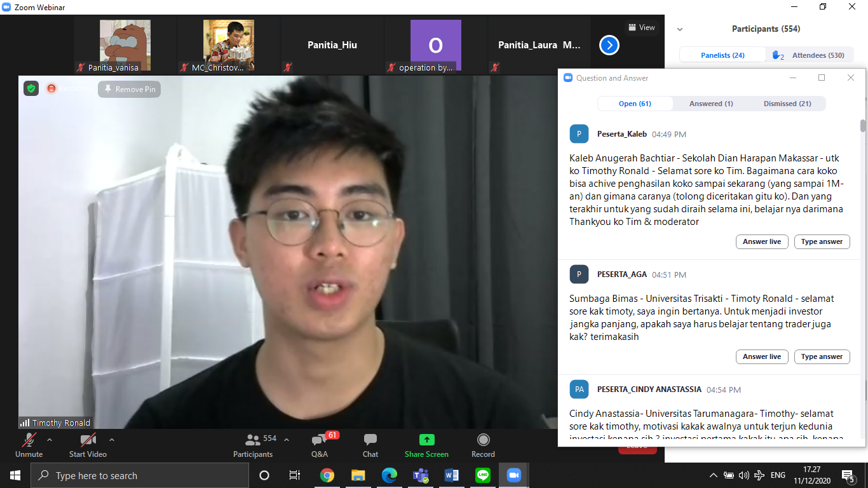Open the Q&A icon with 61 badge

coord(319,440)
